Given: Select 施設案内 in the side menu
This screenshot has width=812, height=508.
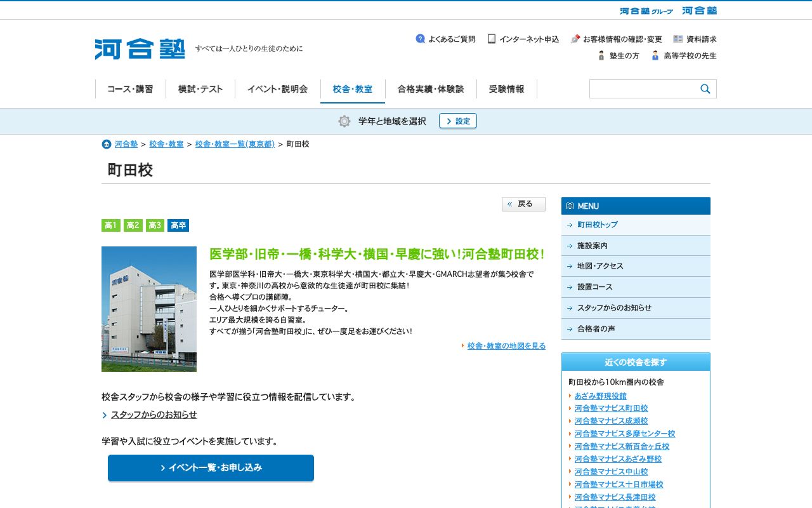Looking at the screenshot, I should [636, 246].
